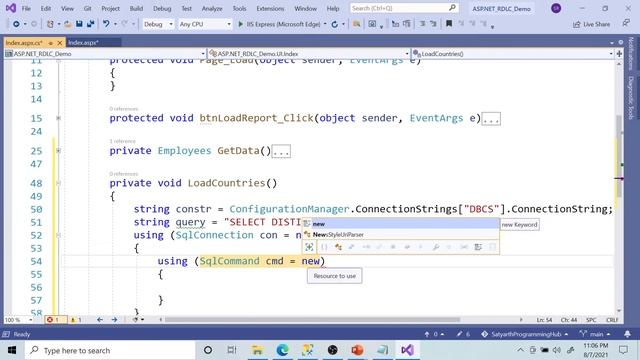Click in the Search (Ctrl+Q) box

(404, 8)
